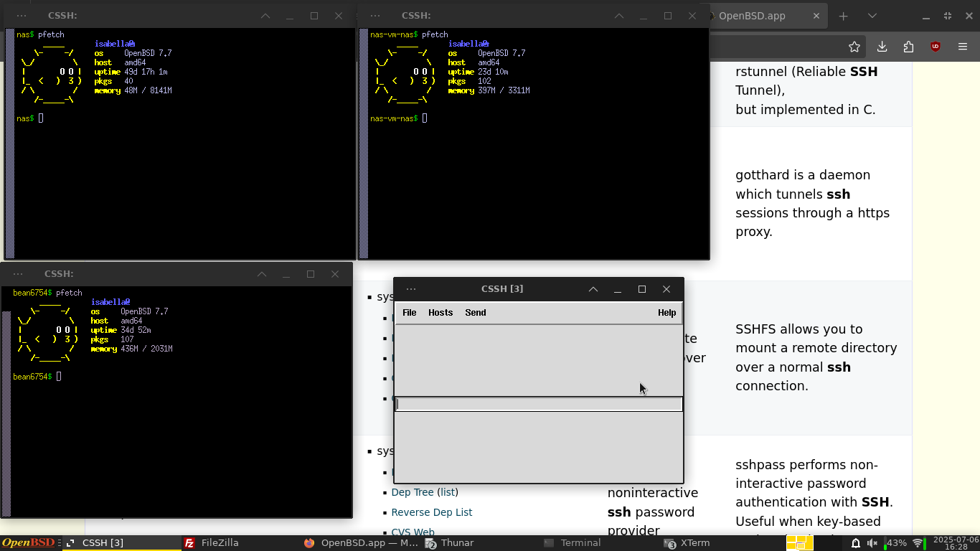Focus the CSSH [3] command input field
The height and width of the screenshot is (551, 980).
click(539, 405)
